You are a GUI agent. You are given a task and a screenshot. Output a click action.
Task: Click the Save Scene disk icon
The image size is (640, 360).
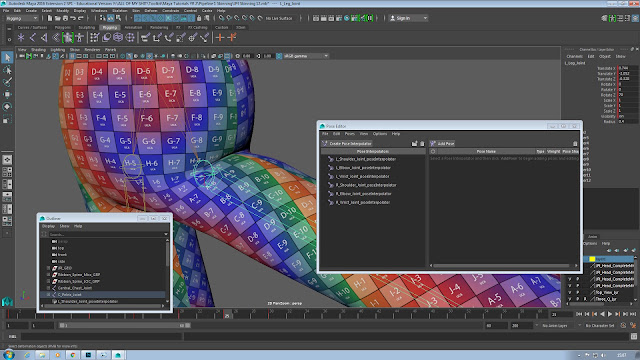(65, 18)
